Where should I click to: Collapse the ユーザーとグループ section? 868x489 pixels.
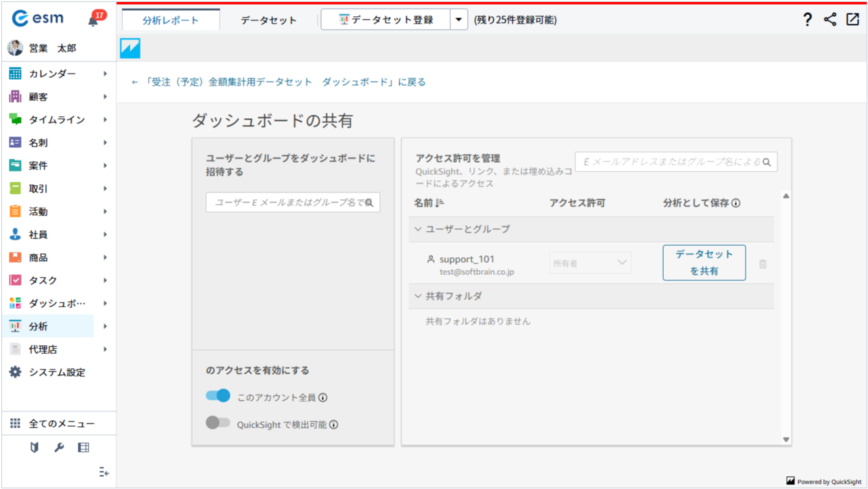pyautogui.click(x=418, y=229)
